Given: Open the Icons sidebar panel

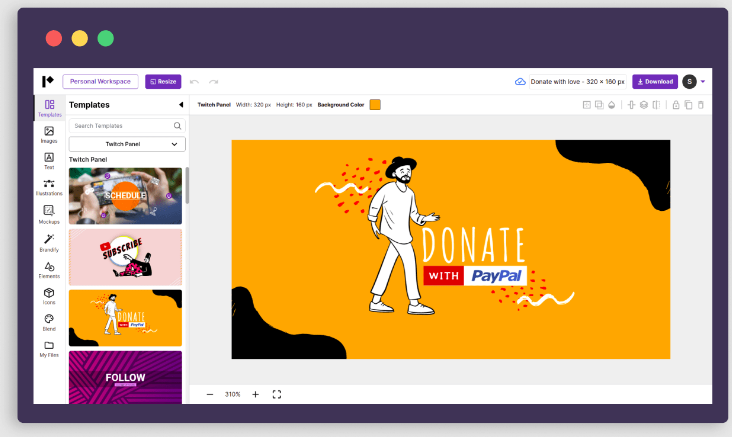Looking at the screenshot, I should pyautogui.click(x=49, y=296).
